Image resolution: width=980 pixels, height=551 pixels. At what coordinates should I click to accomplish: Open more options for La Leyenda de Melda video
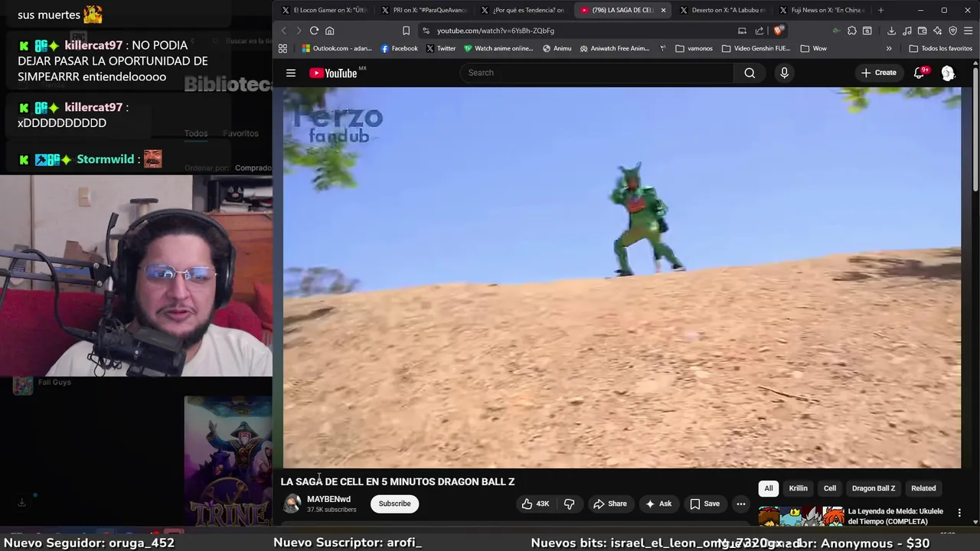pos(959,513)
